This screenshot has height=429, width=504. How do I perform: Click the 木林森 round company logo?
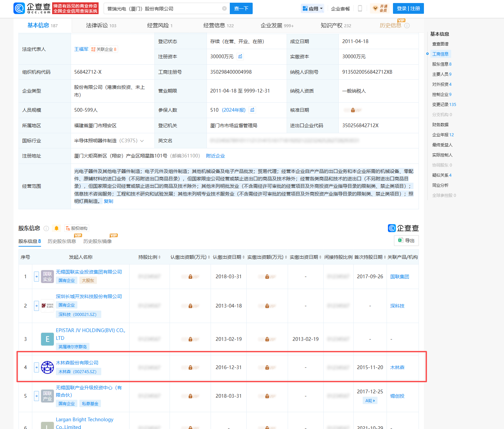pos(47,367)
